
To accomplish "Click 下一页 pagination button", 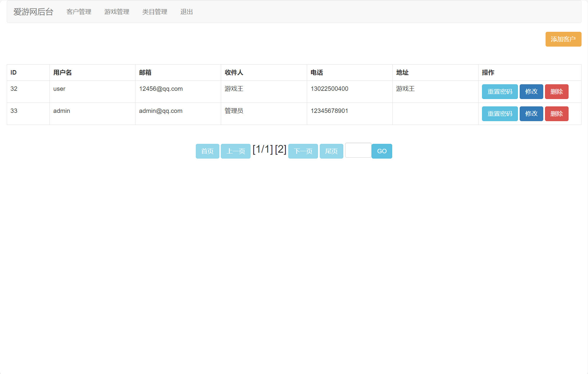I will [303, 151].
